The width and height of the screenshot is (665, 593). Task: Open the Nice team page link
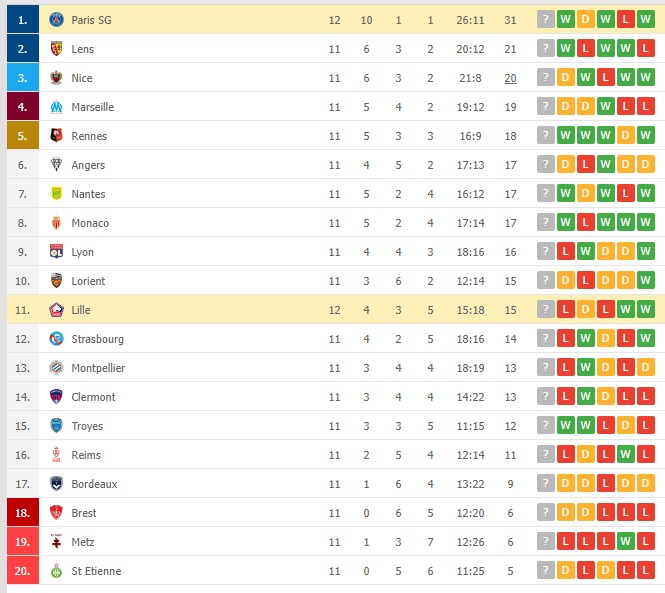click(82, 78)
